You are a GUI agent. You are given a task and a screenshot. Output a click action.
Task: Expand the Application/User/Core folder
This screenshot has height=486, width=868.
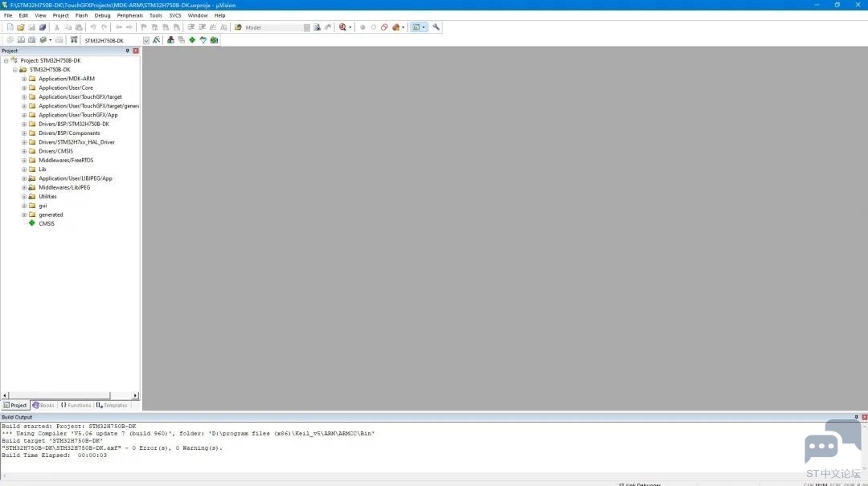(24, 88)
